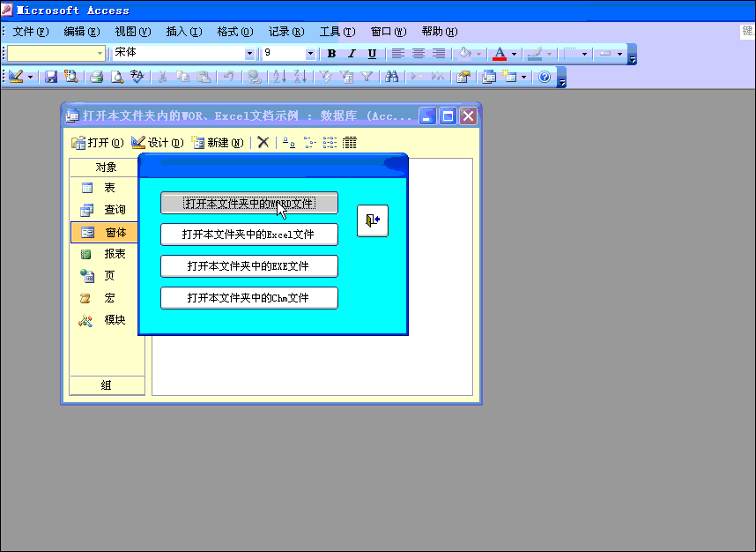
Task: Expand the line/border width dropdown arrow
Action: pyautogui.click(x=584, y=54)
